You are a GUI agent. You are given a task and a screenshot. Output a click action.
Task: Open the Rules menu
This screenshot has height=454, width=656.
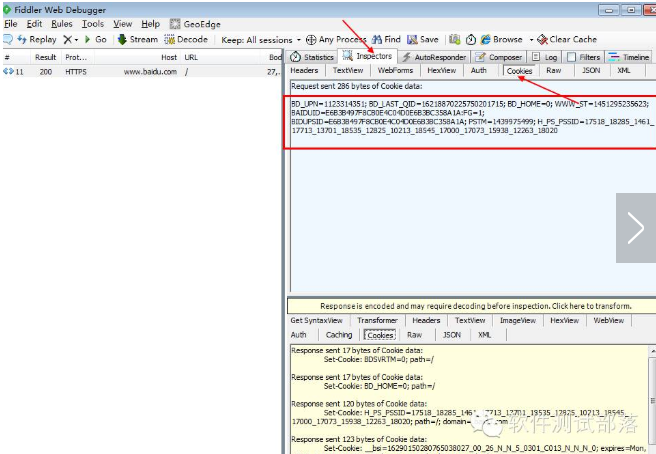[x=62, y=24]
